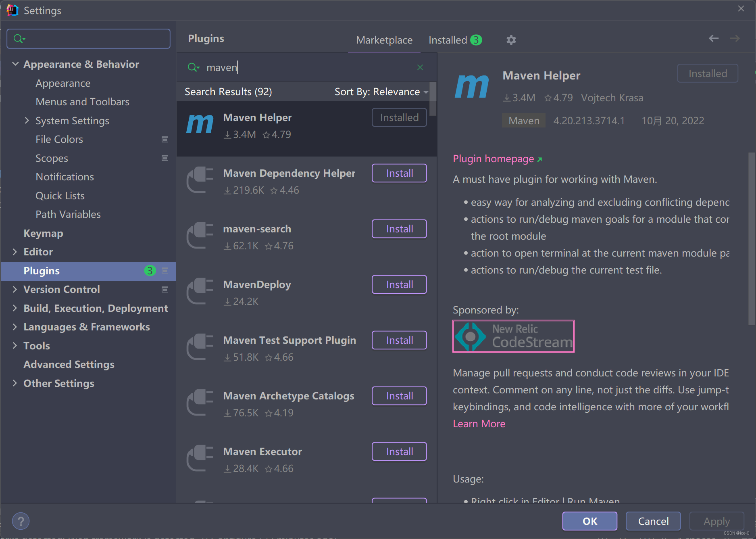Click the Maven Helper logo in results list
The image size is (756, 539).
tap(200, 124)
